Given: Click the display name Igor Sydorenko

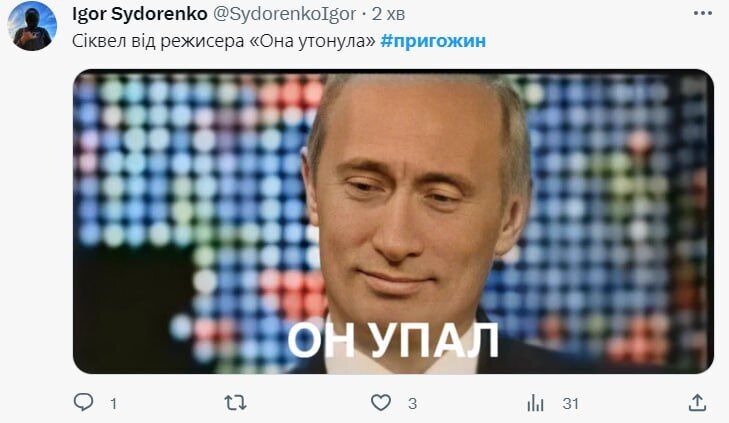Looking at the screenshot, I should coord(139,14).
